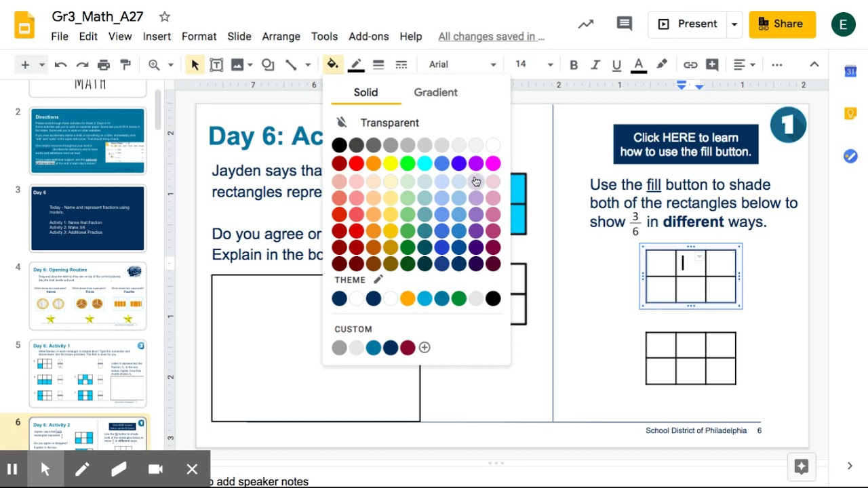Click the Share button

(x=782, y=24)
